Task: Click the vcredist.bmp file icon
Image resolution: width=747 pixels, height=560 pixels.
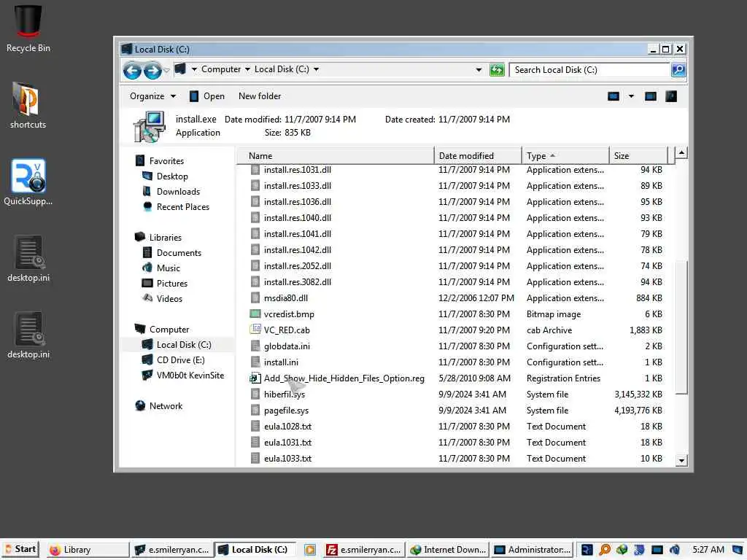Action: pyautogui.click(x=255, y=314)
